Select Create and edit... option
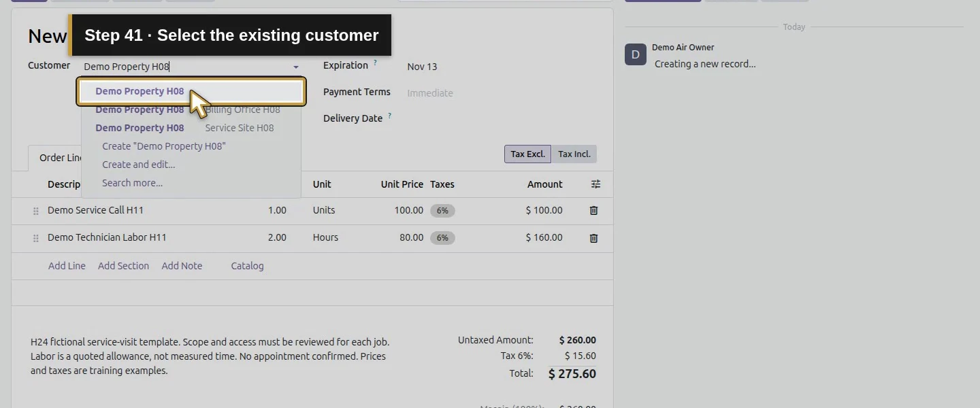 [139, 165]
